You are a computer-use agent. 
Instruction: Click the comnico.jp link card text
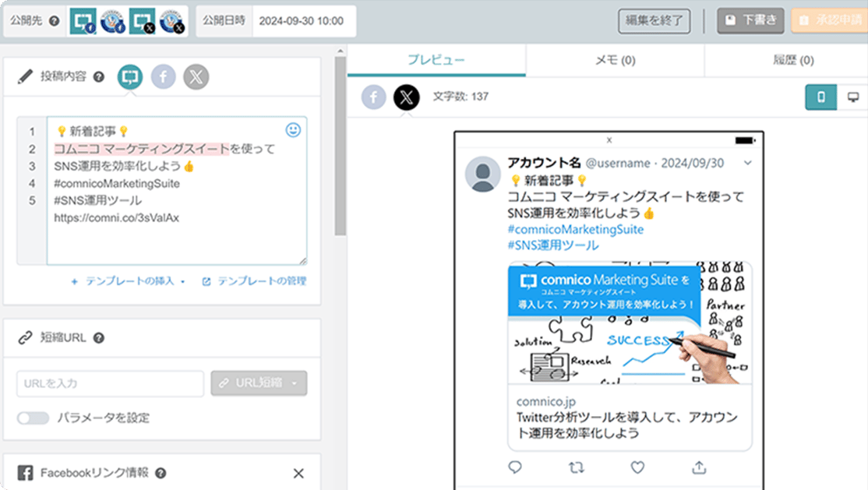[x=546, y=401]
